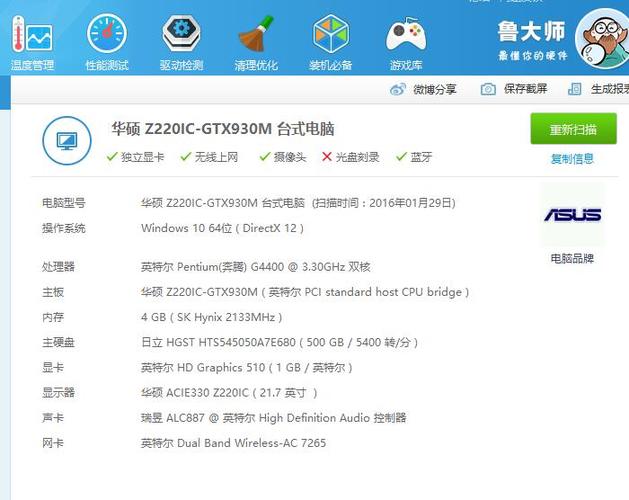The height and width of the screenshot is (500, 629).
Task: Click the 主硬盘 row label
Action: click(x=59, y=342)
